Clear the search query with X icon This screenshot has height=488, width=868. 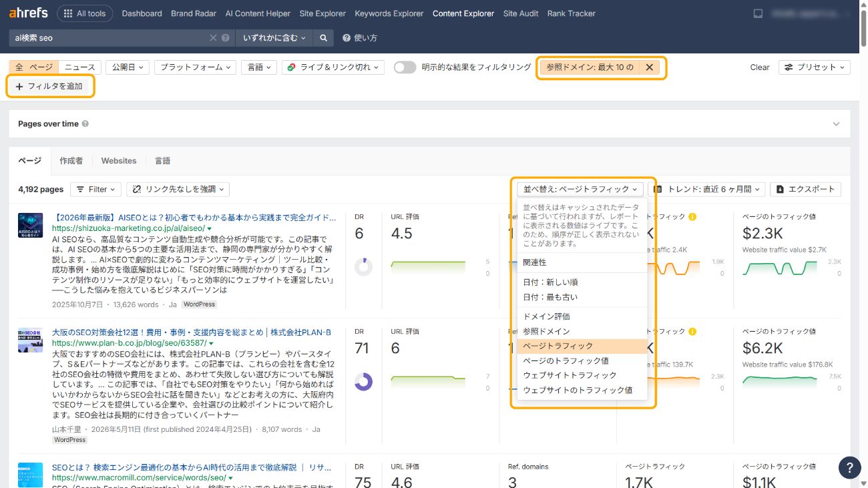(x=213, y=38)
